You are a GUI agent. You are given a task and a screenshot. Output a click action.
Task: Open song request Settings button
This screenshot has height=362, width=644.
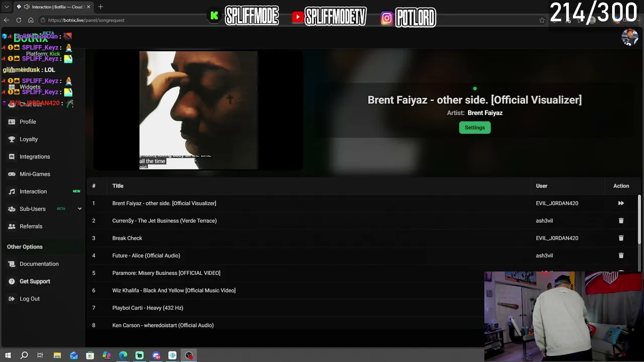474,128
